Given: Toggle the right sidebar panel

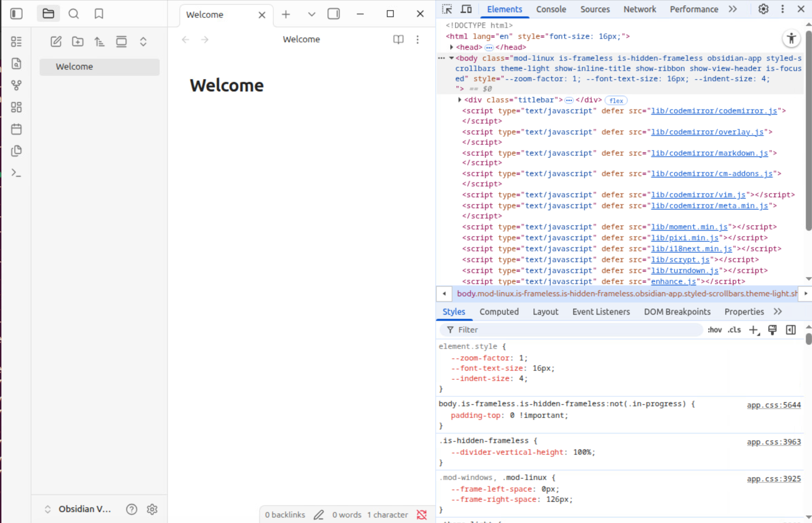Looking at the screenshot, I should click(333, 14).
